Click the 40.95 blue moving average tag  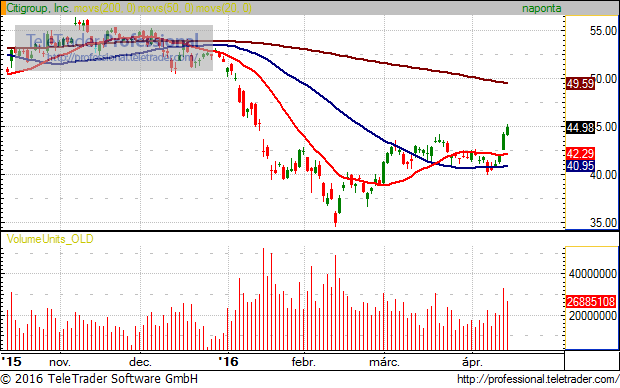[580, 166]
